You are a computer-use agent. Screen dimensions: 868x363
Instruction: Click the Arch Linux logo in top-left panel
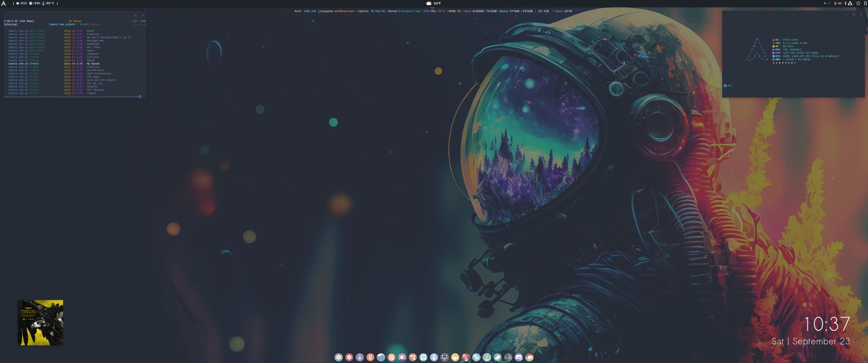(4, 3)
